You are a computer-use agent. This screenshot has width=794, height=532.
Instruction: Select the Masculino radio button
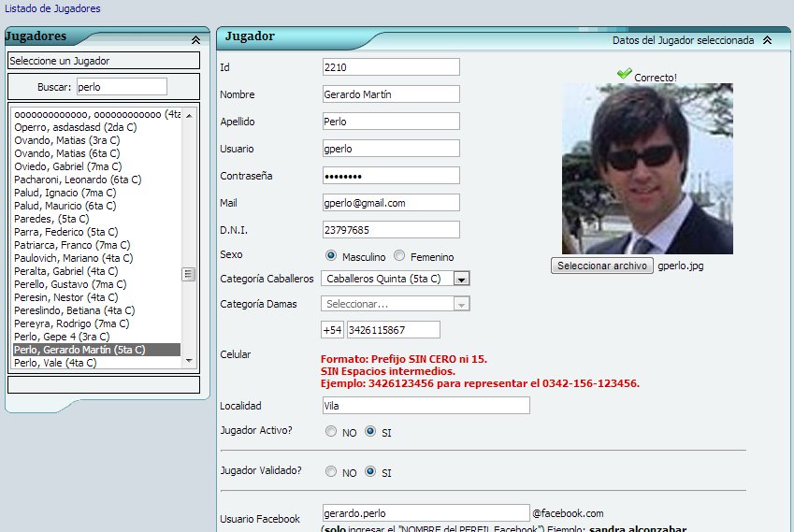pyautogui.click(x=331, y=256)
